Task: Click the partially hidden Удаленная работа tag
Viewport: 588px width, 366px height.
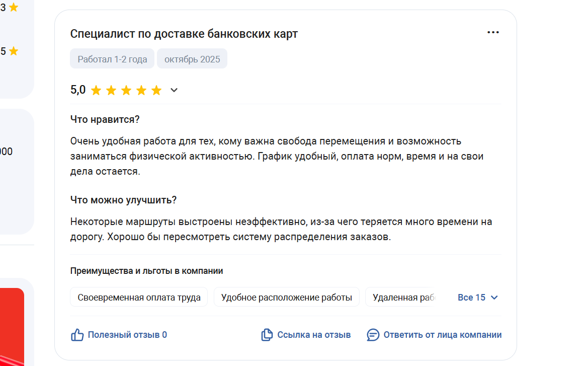Action: pyautogui.click(x=402, y=297)
